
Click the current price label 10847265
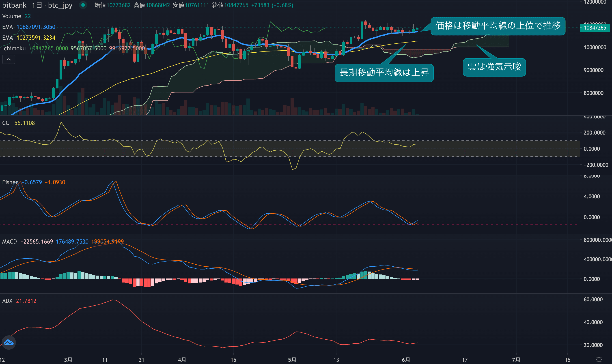pyautogui.click(x=595, y=28)
